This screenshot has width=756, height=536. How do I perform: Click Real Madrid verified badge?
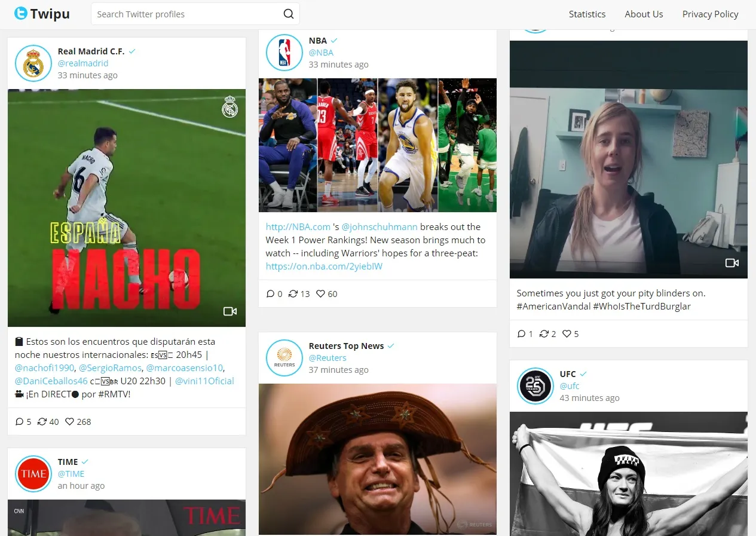tap(132, 51)
